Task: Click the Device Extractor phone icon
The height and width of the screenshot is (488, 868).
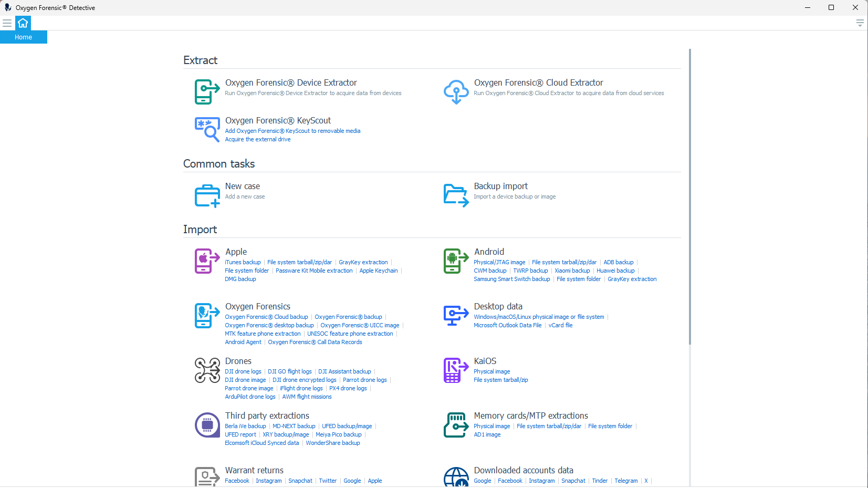Action: [207, 92]
